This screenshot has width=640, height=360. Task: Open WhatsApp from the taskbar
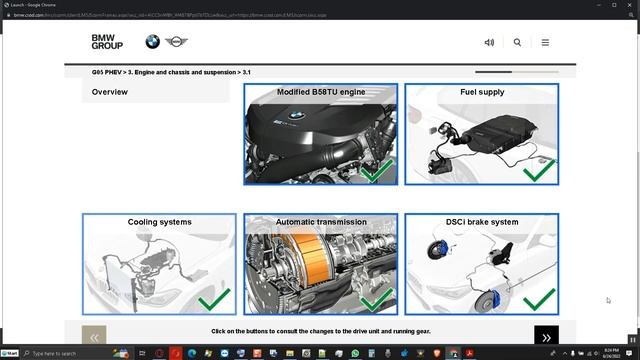(355, 353)
